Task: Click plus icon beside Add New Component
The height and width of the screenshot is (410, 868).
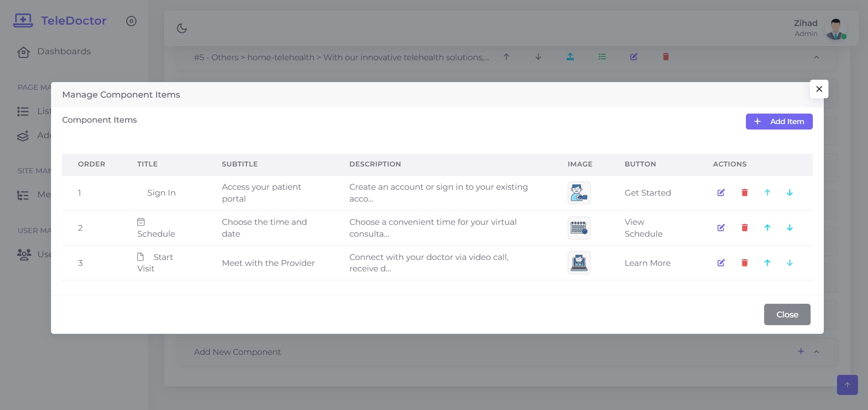Action: pos(801,351)
